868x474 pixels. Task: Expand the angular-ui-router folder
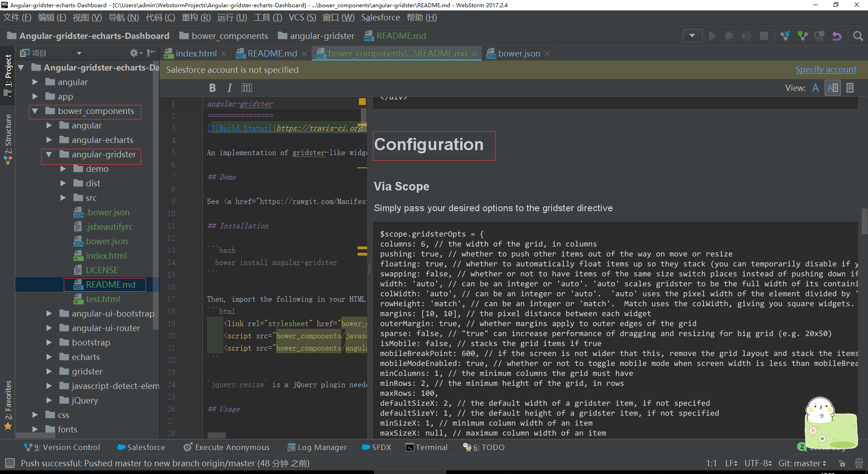pos(49,328)
